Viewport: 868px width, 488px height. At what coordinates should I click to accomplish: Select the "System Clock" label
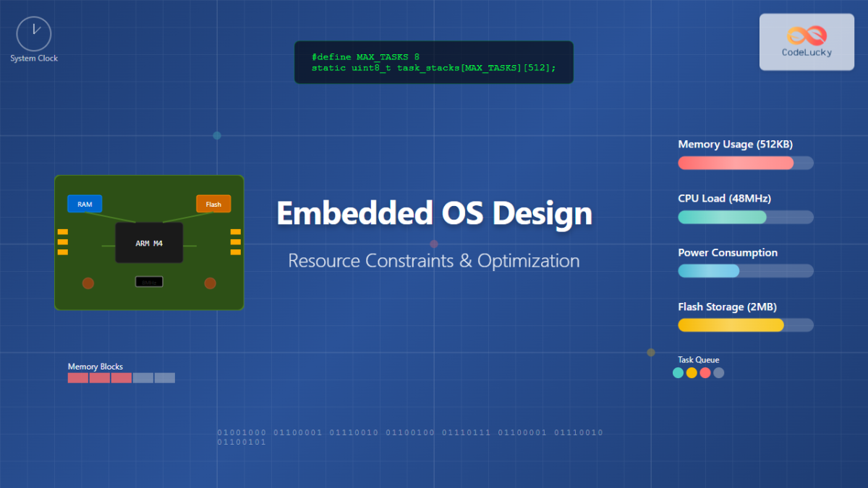[x=34, y=59]
